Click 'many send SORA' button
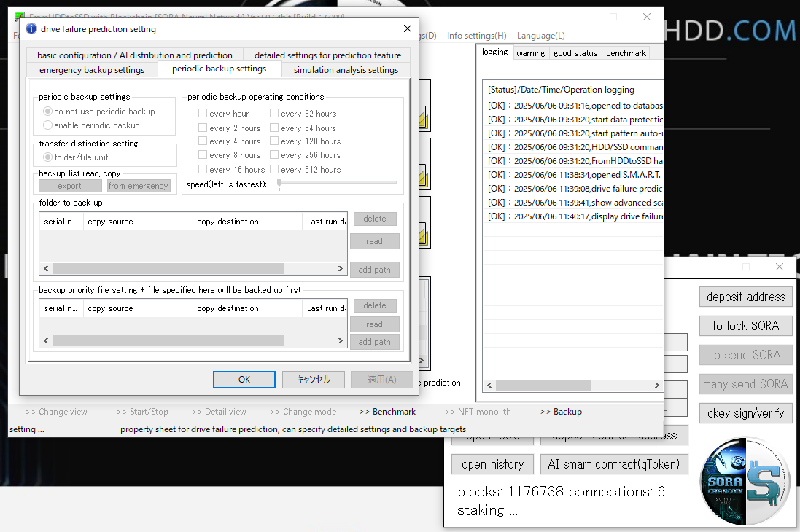This screenshot has height=532, width=800. coord(746,383)
